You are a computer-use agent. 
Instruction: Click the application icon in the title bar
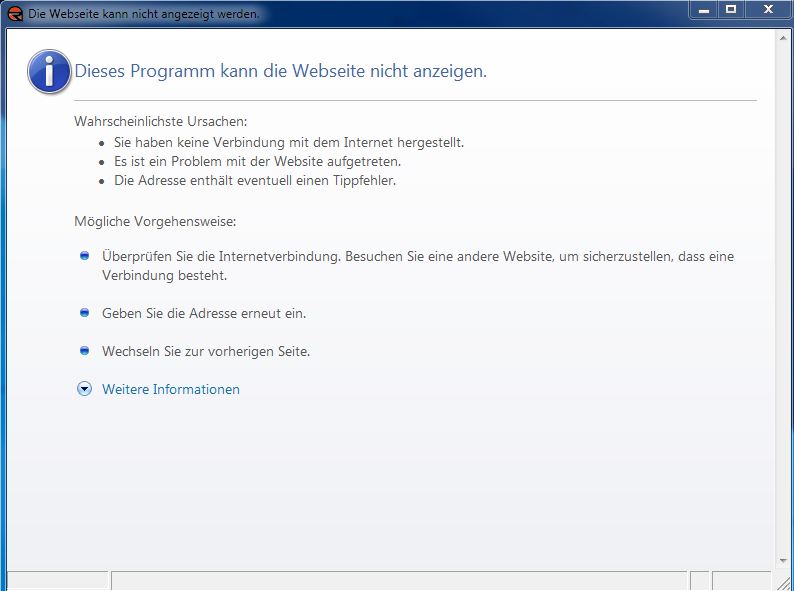[14, 14]
